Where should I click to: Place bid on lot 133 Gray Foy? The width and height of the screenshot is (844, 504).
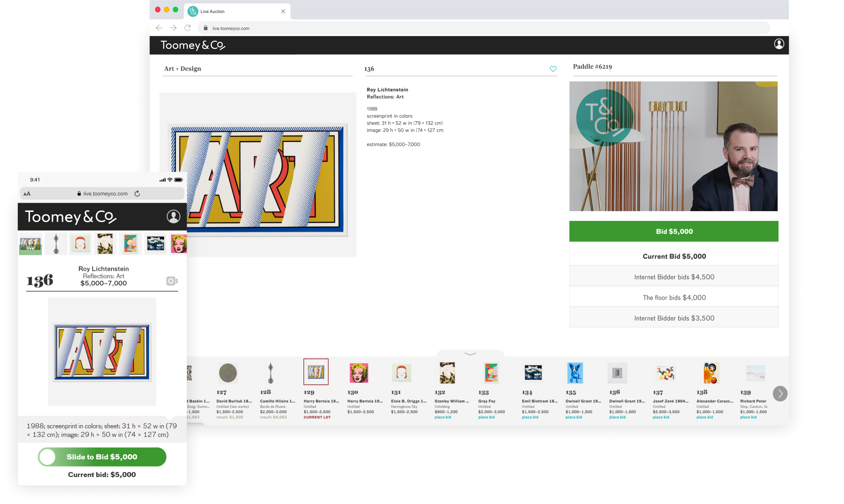click(x=486, y=417)
